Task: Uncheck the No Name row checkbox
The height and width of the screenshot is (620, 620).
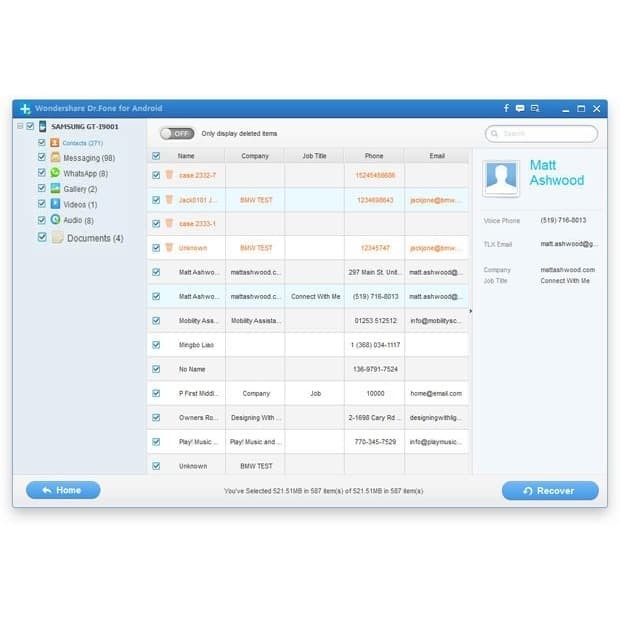Action: coord(156,369)
